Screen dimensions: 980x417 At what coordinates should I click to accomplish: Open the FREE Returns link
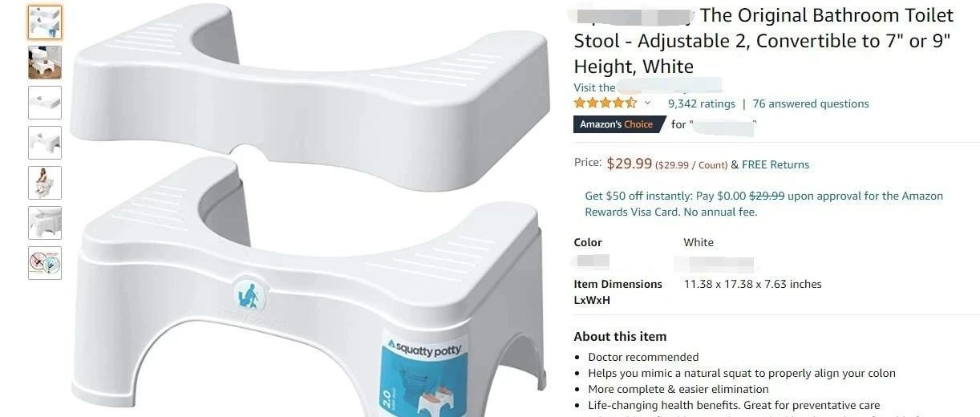pyautogui.click(x=775, y=164)
